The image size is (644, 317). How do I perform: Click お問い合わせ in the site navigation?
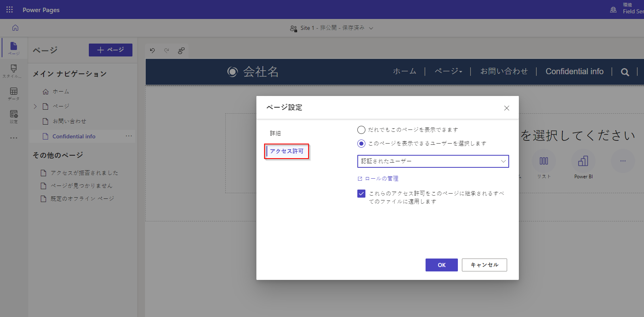pos(504,71)
